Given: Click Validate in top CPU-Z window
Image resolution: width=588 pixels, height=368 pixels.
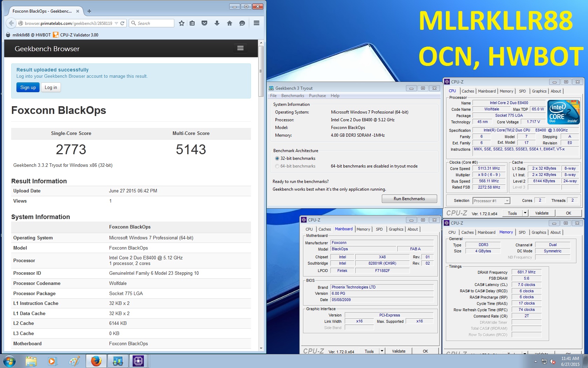Looking at the screenshot, I should [x=542, y=213].
